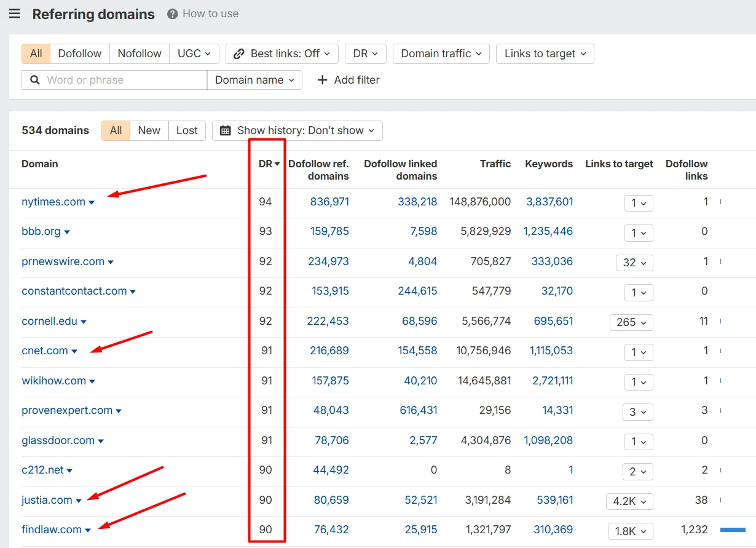
Task: Open the Links to target filter dropdown
Action: click(x=545, y=54)
